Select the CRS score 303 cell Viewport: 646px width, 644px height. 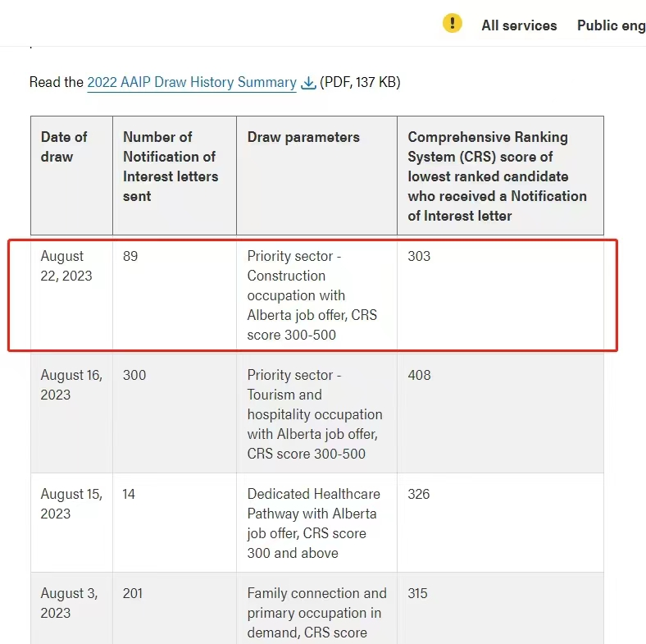pos(501,295)
